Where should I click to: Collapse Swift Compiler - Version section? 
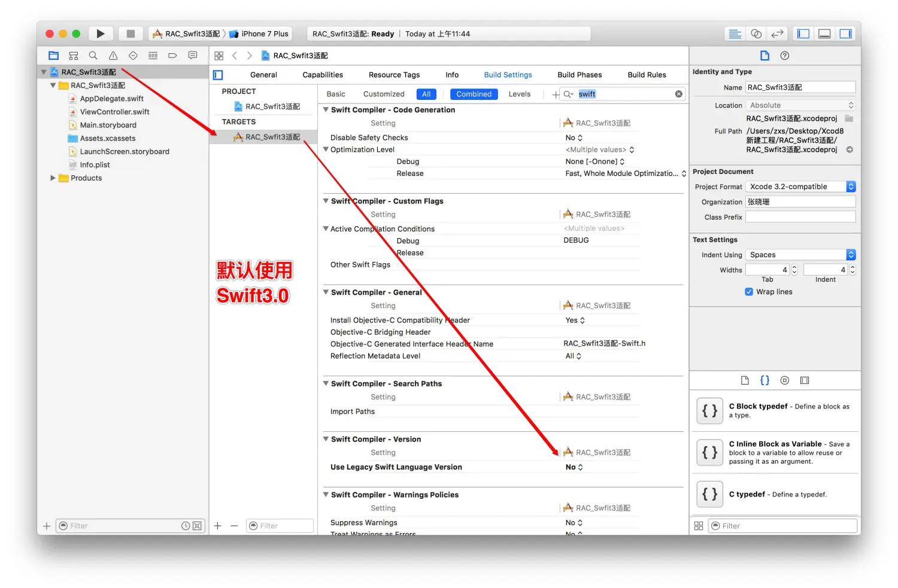tap(326, 439)
